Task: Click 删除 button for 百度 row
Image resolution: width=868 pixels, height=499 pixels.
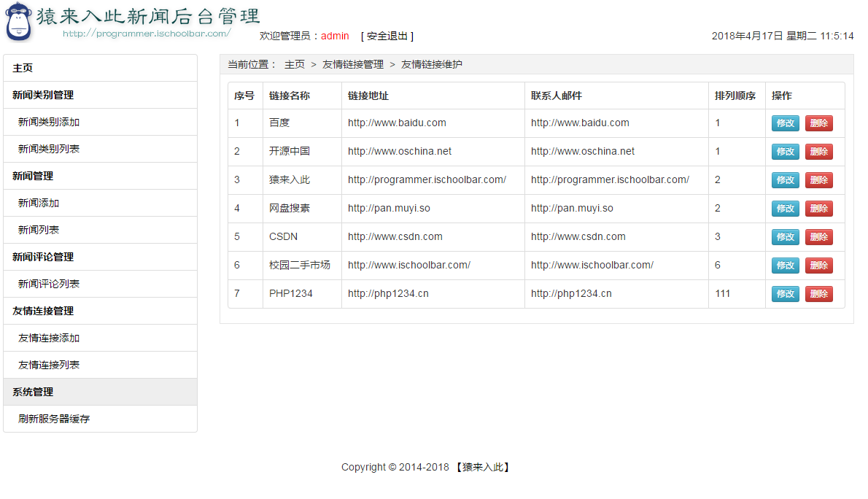Action: point(818,123)
